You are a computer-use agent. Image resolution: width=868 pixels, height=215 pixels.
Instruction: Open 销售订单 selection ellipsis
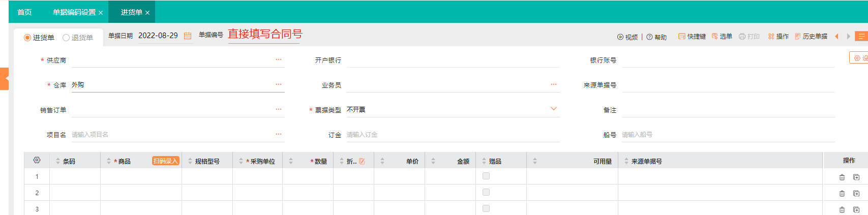pos(279,109)
